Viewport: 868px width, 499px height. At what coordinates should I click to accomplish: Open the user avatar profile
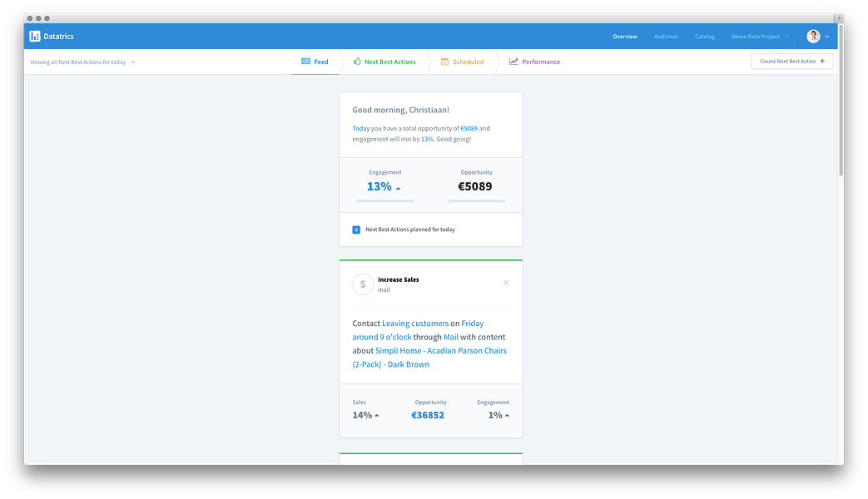click(x=813, y=37)
